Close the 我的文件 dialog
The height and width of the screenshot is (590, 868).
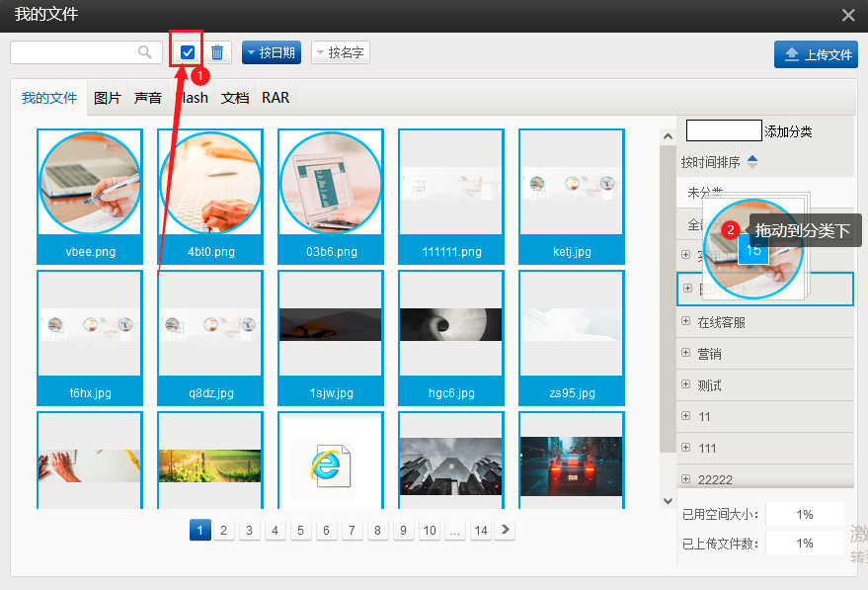pyautogui.click(x=848, y=15)
